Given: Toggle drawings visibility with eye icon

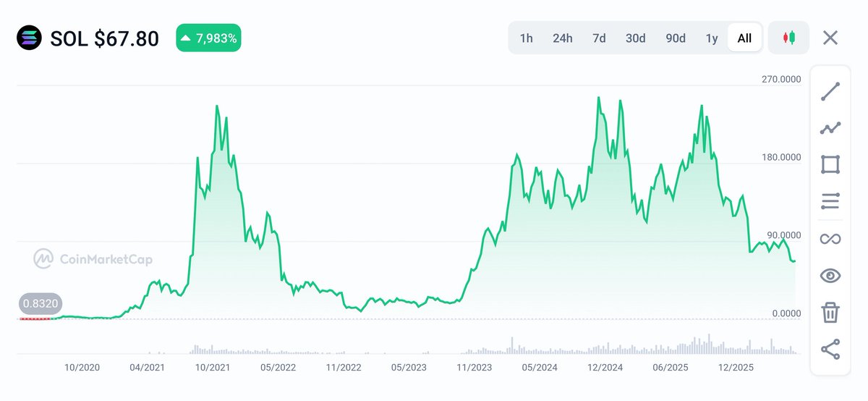Looking at the screenshot, I should (830, 275).
